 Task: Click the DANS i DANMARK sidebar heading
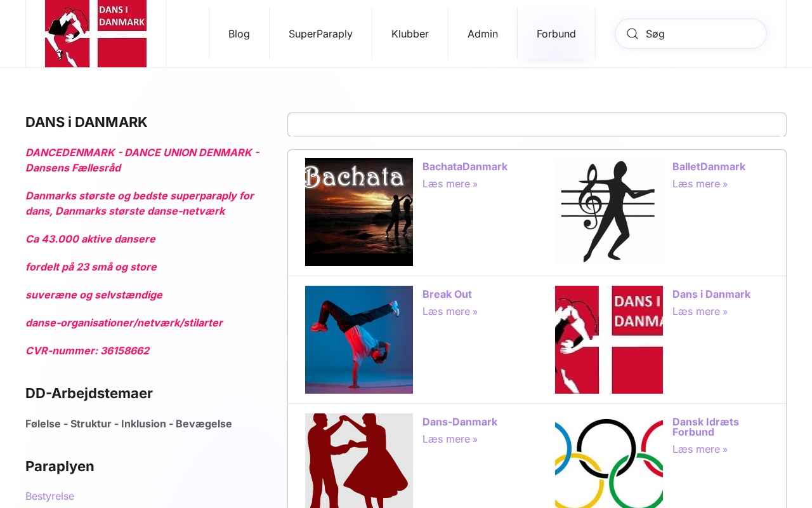pyautogui.click(x=86, y=122)
